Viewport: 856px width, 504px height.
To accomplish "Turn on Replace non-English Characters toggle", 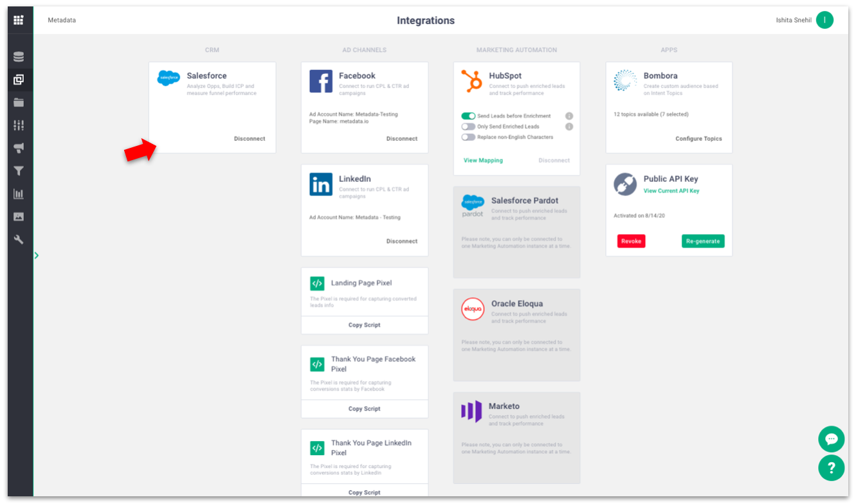I will (x=468, y=137).
